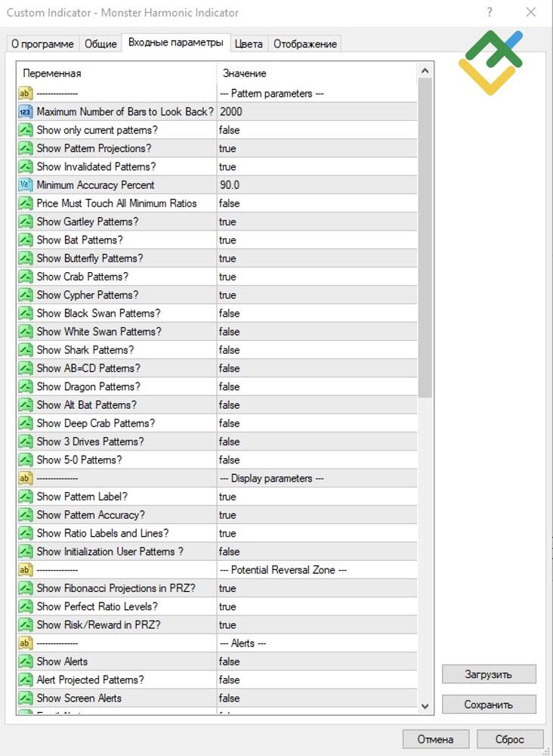This screenshot has width=553, height=756.
Task: Click the icon next to Show AB=CD Patterns
Action: pyautogui.click(x=25, y=368)
